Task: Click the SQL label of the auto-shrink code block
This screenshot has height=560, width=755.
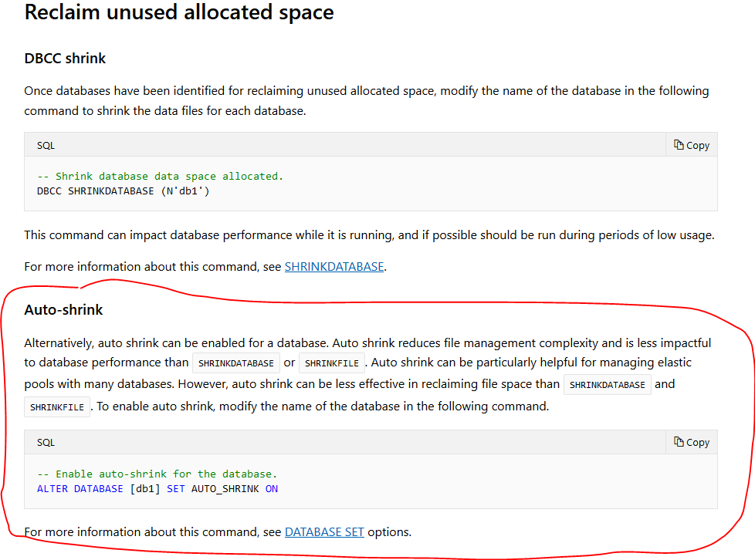Action: [46, 442]
